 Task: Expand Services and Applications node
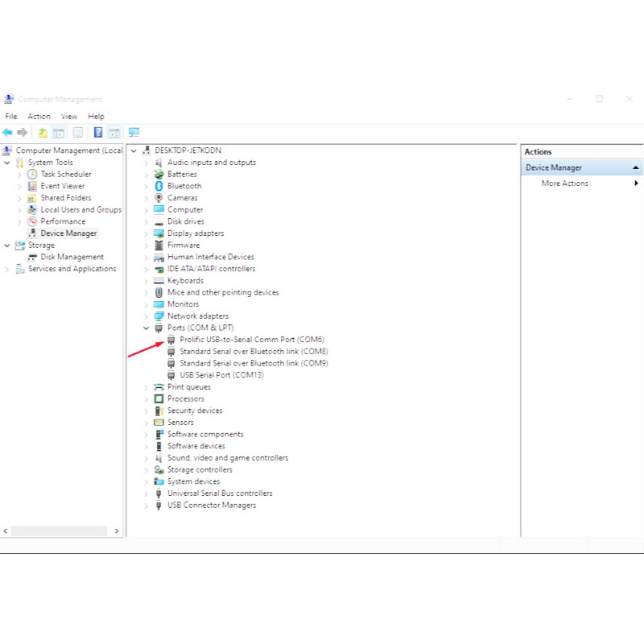pyautogui.click(x=7, y=269)
